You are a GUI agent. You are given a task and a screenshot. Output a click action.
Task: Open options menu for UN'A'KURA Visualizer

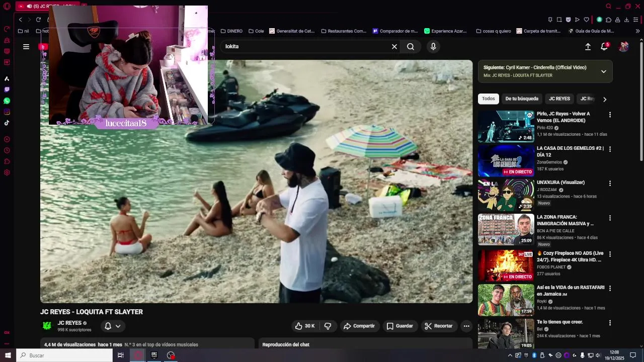[610, 184]
